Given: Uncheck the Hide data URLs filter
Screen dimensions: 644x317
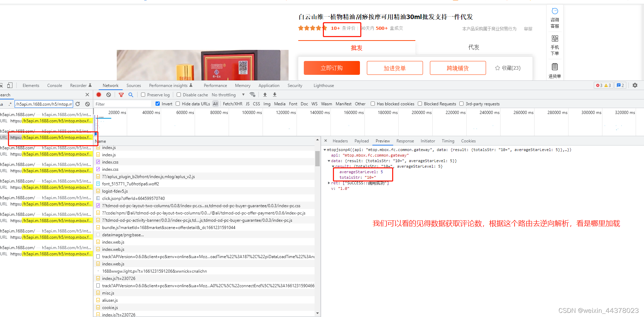Looking at the screenshot, I should click(x=178, y=104).
